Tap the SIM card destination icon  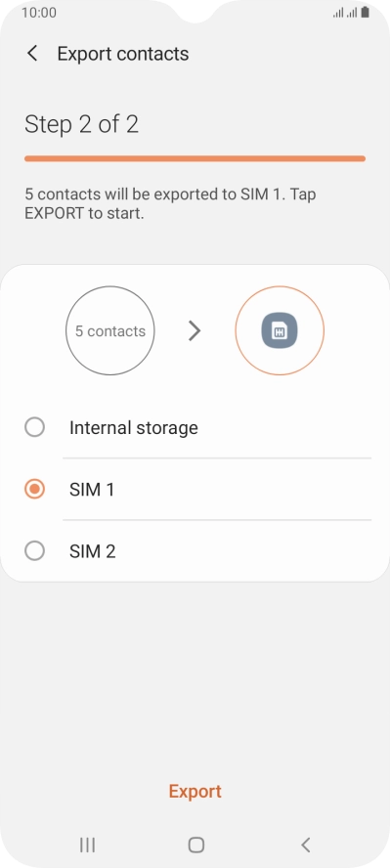point(280,331)
